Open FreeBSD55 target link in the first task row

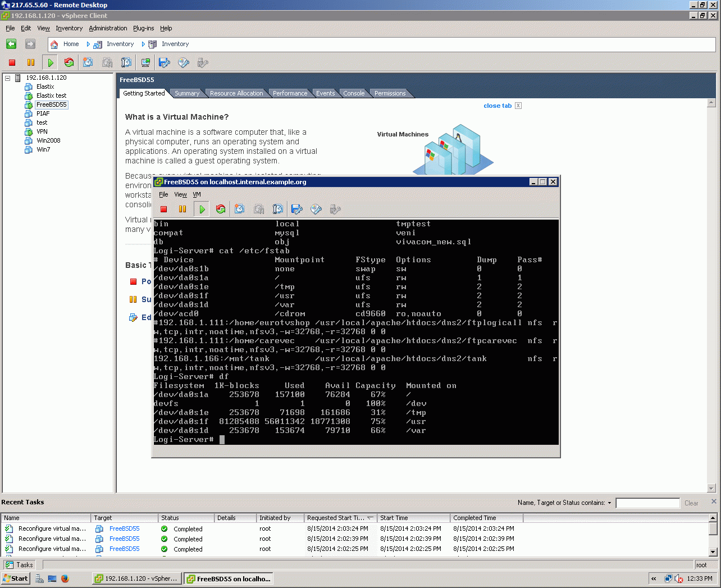pyautogui.click(x=124, y=529)
